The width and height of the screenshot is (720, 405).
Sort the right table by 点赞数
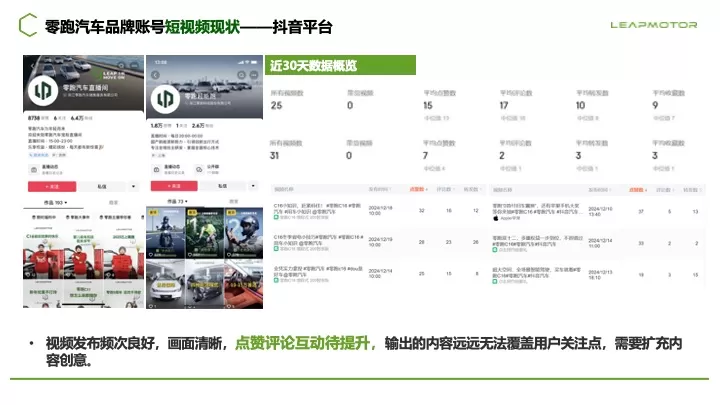click(638, 190)
